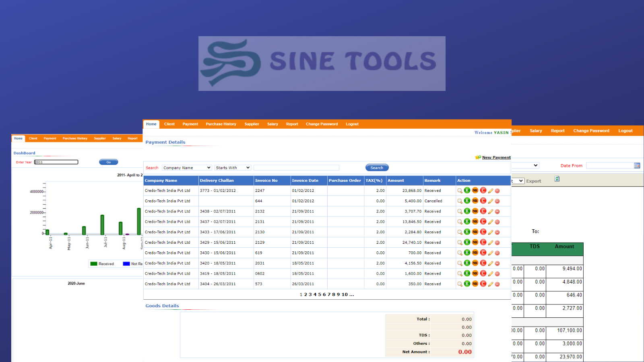Click the orange NR icon for invoice 619

[475, 253]
